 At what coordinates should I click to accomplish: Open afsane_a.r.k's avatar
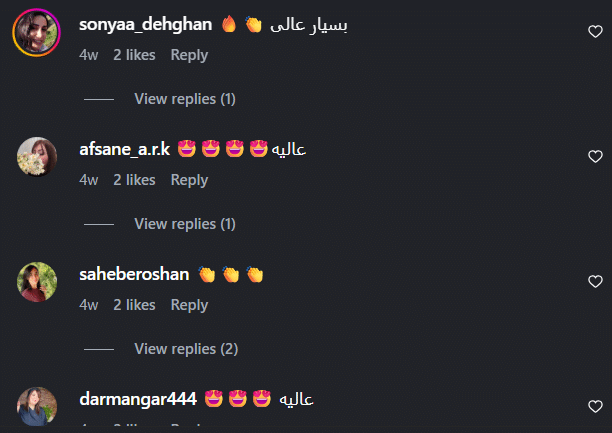click(37, 157)
